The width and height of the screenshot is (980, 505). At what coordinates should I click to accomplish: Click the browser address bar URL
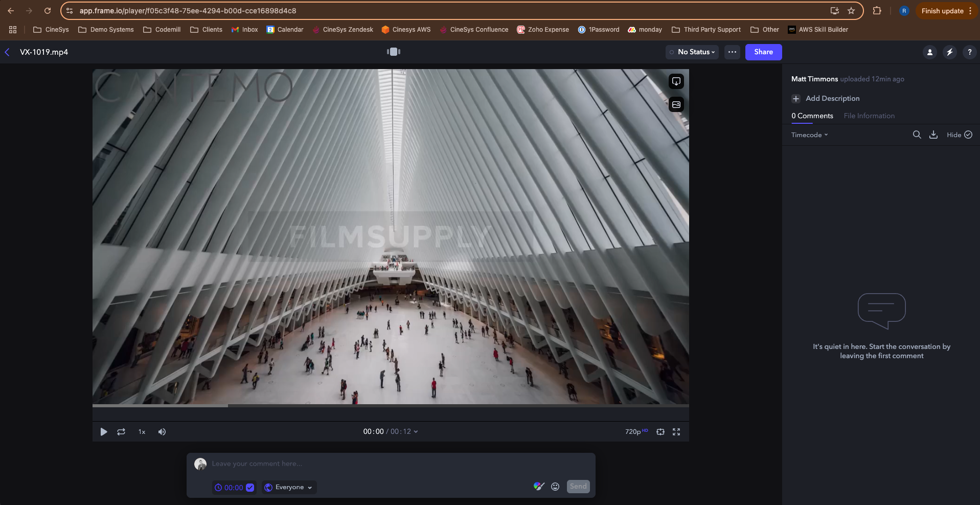[188, 11]
